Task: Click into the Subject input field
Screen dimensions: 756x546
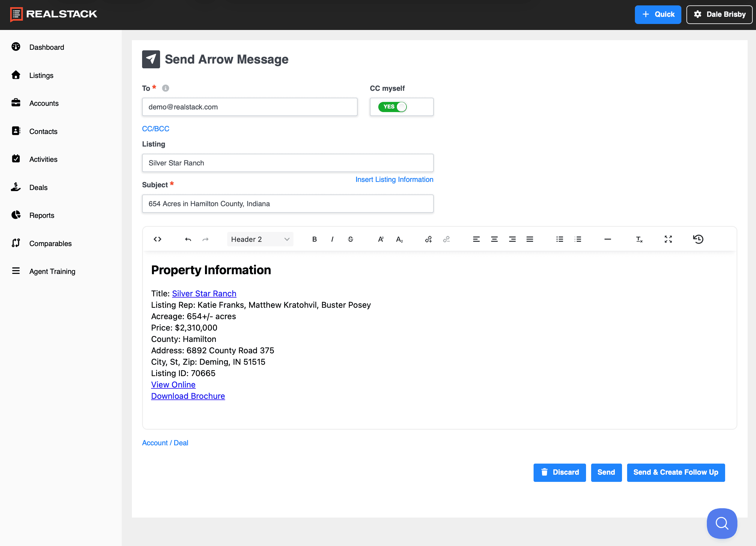Action: 287,203
